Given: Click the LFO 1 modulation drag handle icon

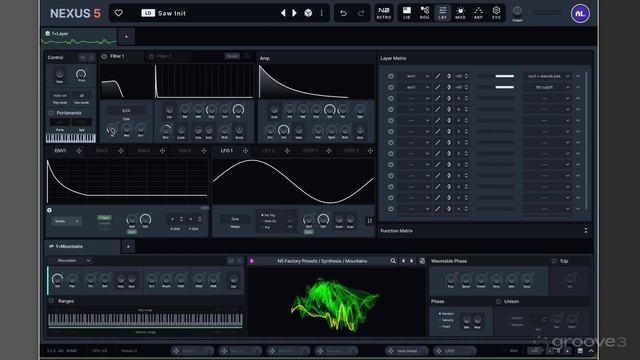Looking at the screenshot, I should click(245, 151).
